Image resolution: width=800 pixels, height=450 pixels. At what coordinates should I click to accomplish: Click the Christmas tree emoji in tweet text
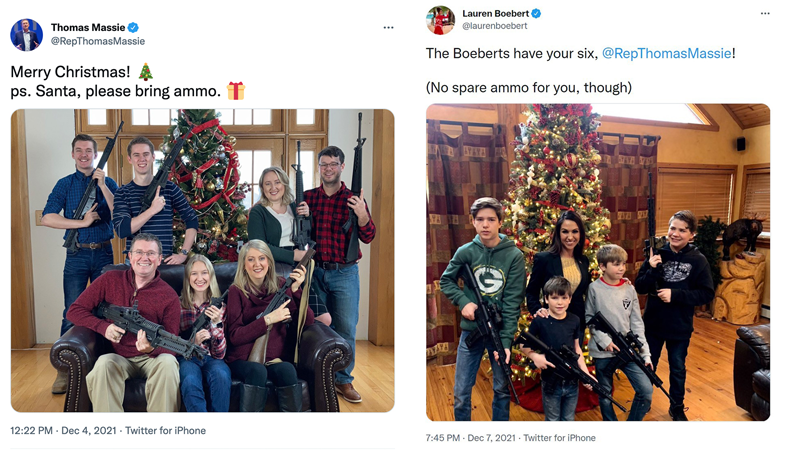click(146, 72)
